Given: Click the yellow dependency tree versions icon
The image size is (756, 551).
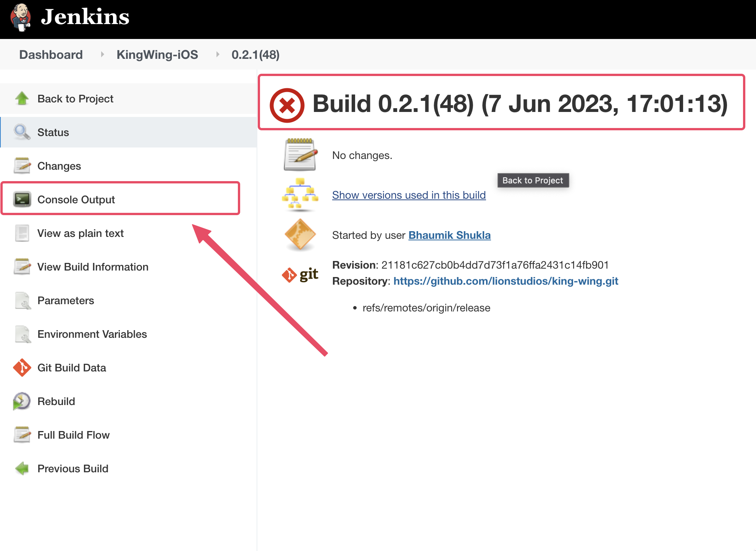Looking at the screenshot, I should click(300, 194).
